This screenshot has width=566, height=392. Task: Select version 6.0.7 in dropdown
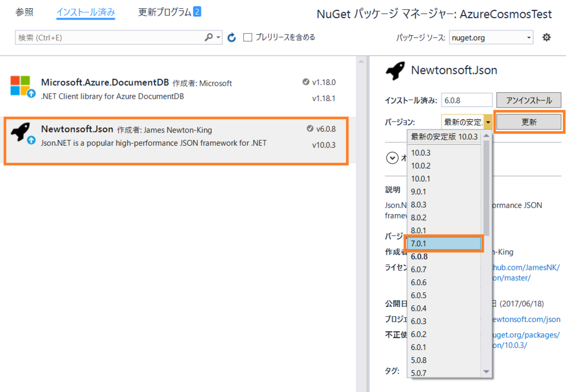(444, 269)
